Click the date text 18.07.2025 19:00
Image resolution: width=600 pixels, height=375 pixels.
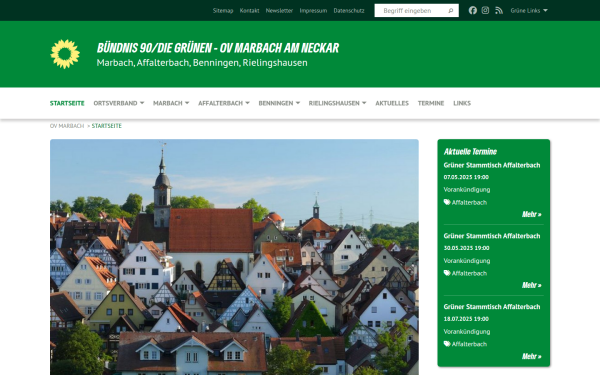(466, 319)
